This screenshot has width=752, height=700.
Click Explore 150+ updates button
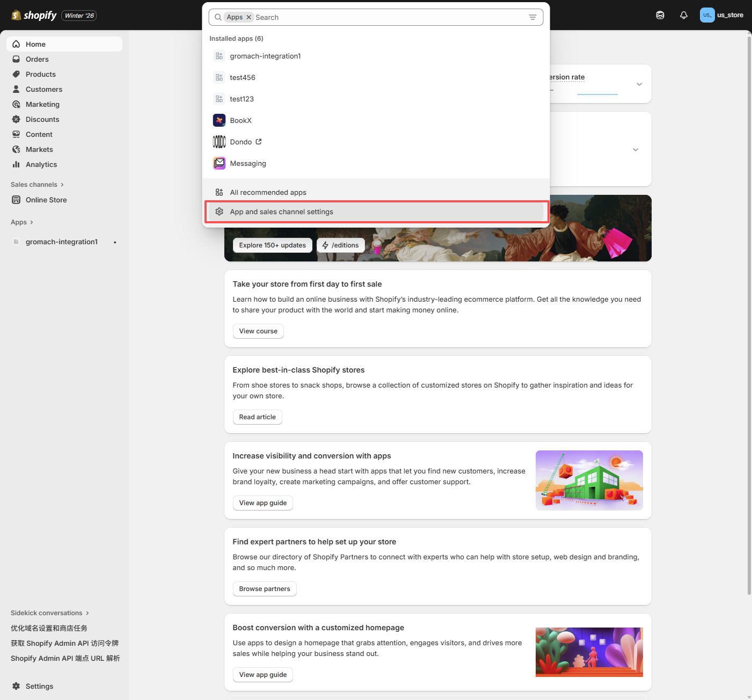coord(272,245)
